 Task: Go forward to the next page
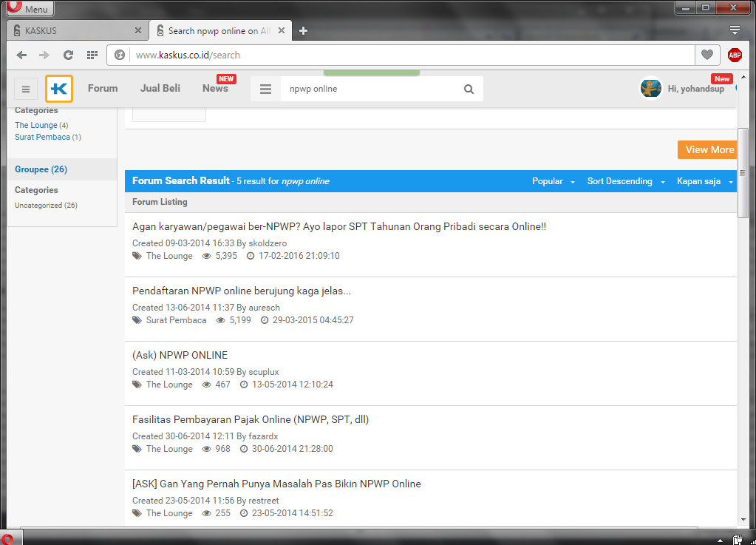44,55
